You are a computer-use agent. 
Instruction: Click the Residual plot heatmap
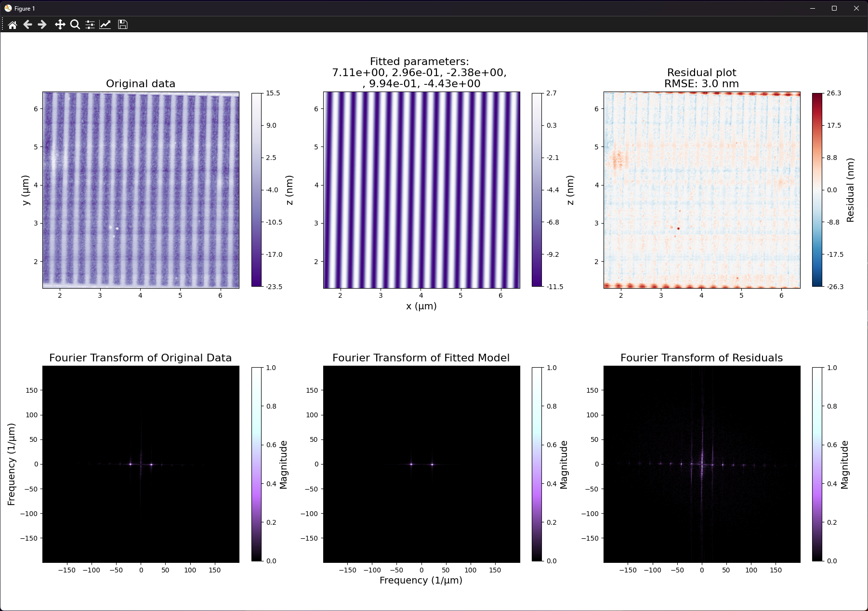(x=702, y=190)
